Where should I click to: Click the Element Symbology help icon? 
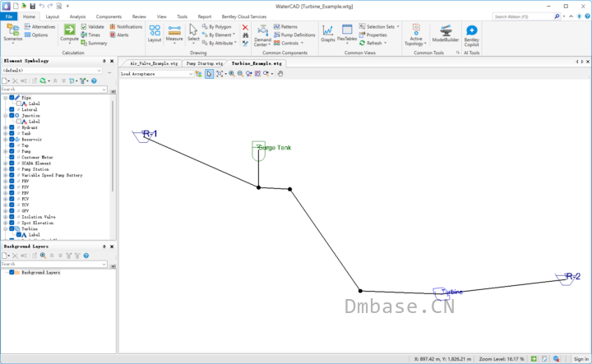(x=94, y=81)
